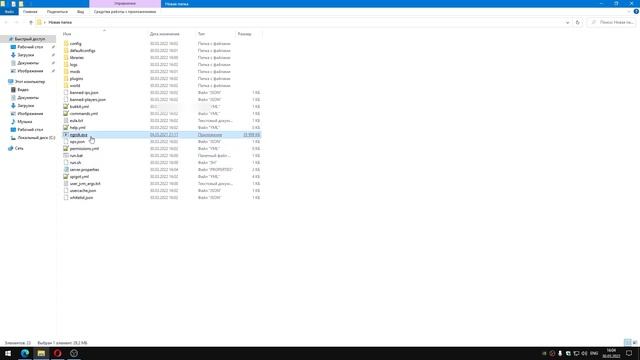Open Музыка under Этот компьютер

[24, 122]
